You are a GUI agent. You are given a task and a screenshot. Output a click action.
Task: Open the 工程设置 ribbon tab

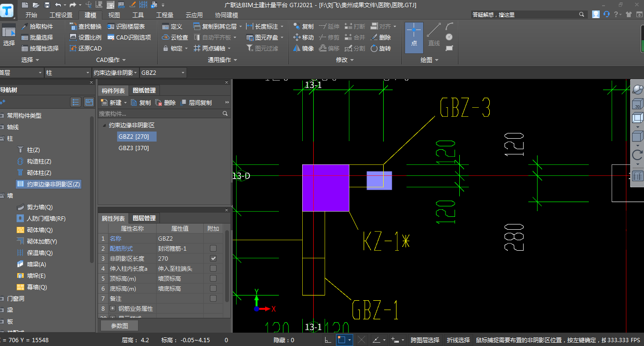61,15
